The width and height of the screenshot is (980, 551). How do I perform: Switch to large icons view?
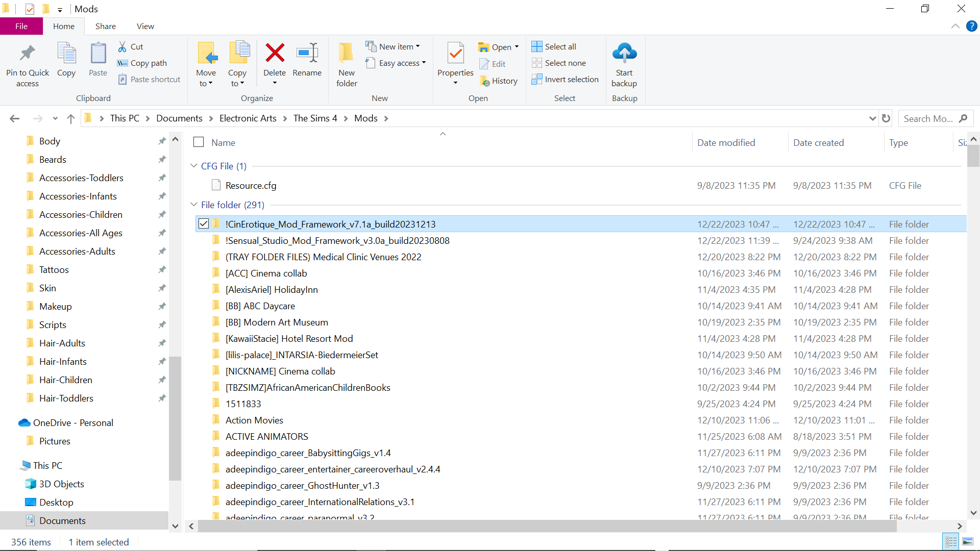point(967,541)
